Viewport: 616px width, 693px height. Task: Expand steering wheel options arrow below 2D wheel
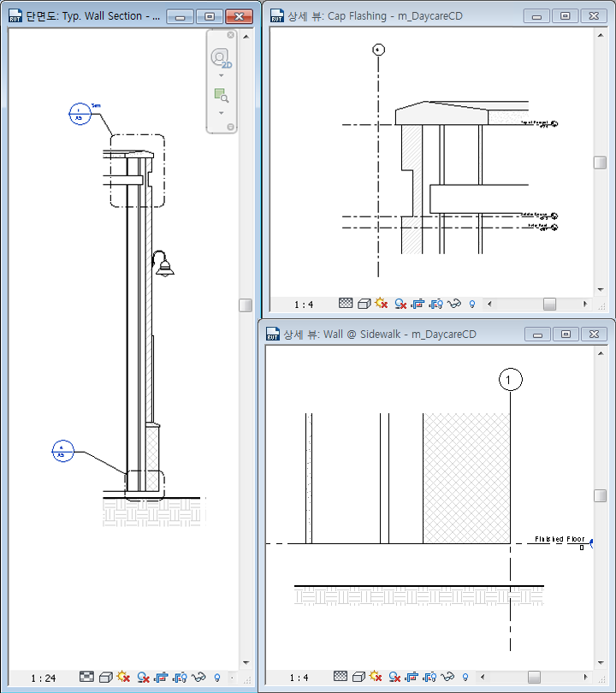click(222, 75)
